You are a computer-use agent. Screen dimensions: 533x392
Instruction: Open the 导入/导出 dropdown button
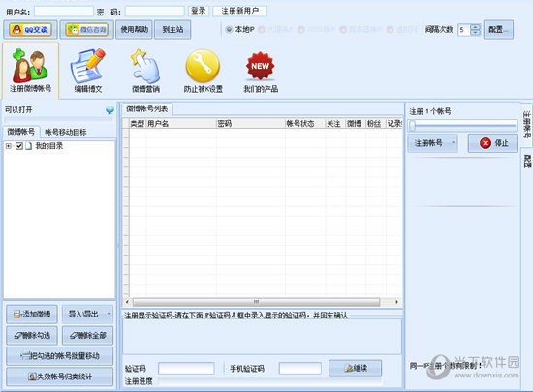(87, 314)
